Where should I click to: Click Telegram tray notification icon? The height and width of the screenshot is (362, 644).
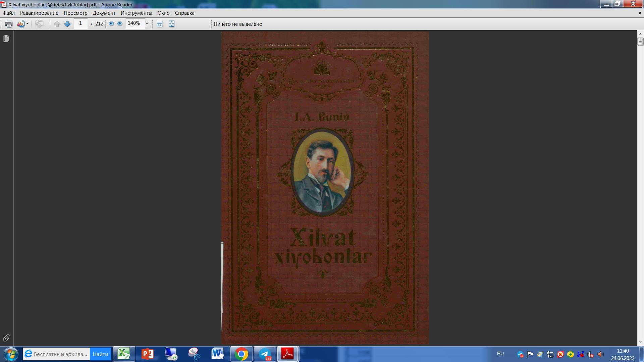click(520, 354)
